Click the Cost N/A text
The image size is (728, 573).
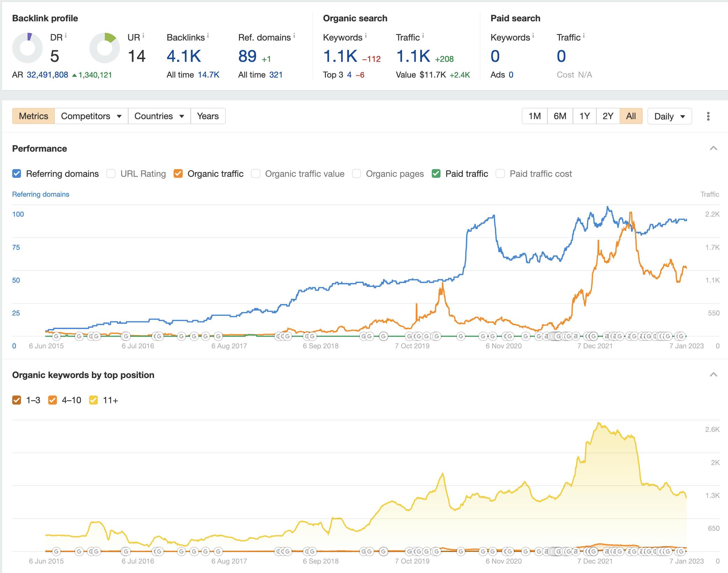(574, 75)
